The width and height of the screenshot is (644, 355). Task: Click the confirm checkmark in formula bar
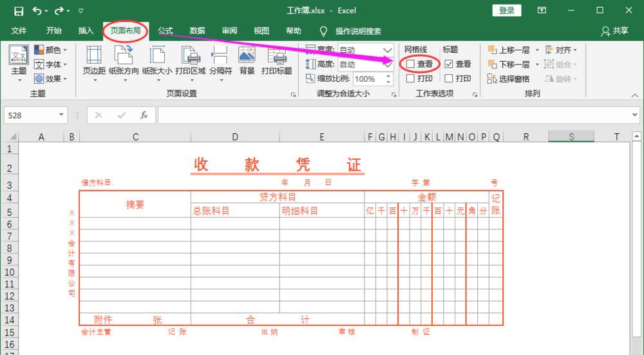tap(121, 115)
